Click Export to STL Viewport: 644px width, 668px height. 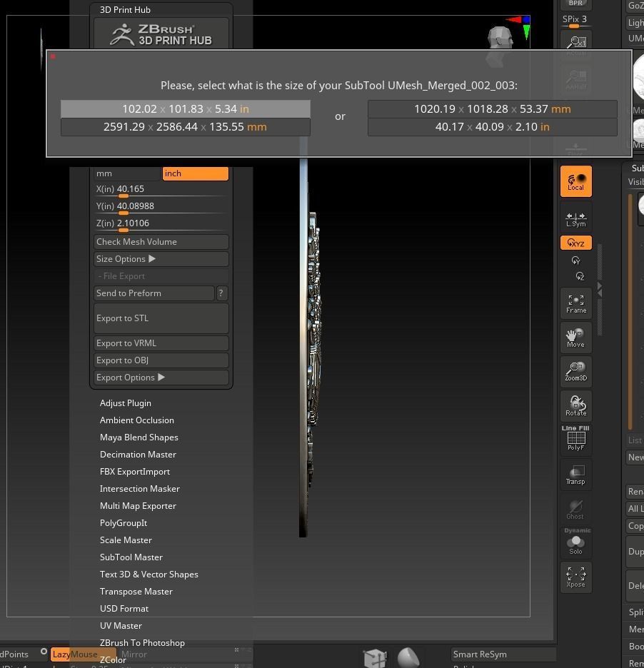[161, 318]
